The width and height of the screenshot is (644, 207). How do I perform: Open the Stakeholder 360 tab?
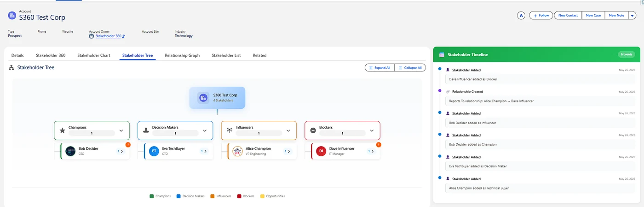(x=51, y=55)
